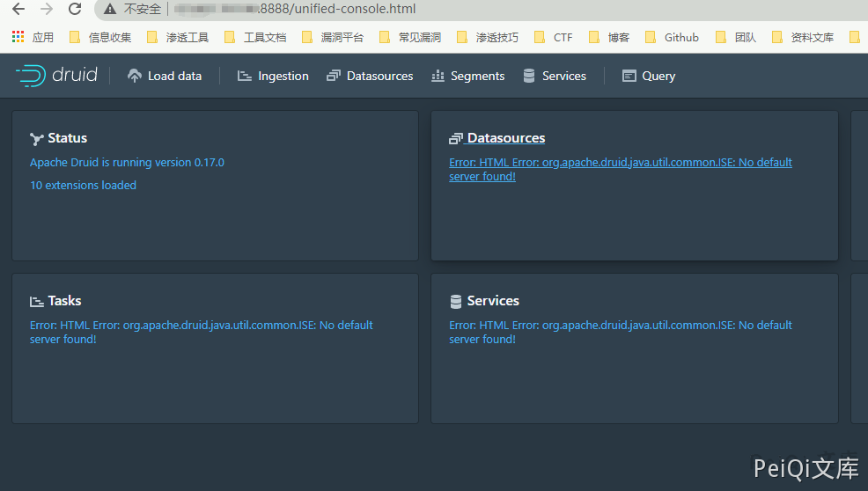The width and height of the screenshot is (868, 491).
Task: Open the Query view
Action: 649,77
